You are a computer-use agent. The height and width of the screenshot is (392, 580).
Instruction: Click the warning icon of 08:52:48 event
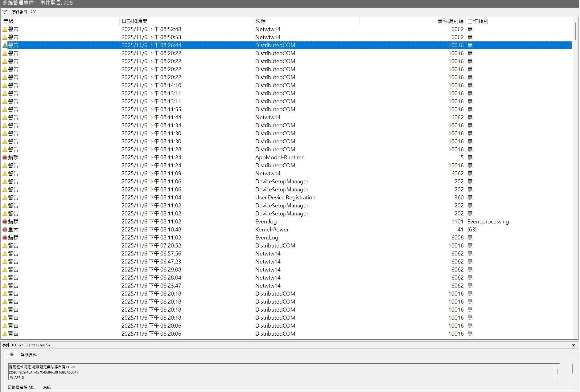click(5, 29)
